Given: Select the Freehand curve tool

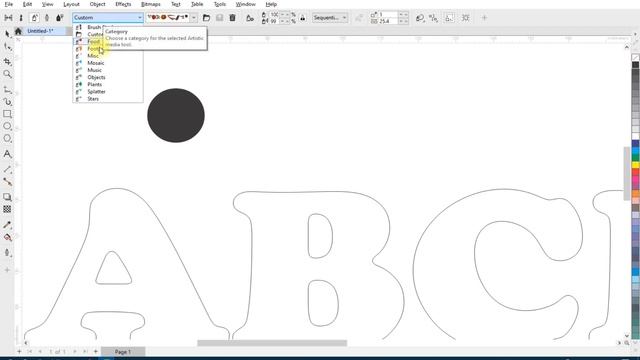Looking at the screenshot, I should 7,89.
